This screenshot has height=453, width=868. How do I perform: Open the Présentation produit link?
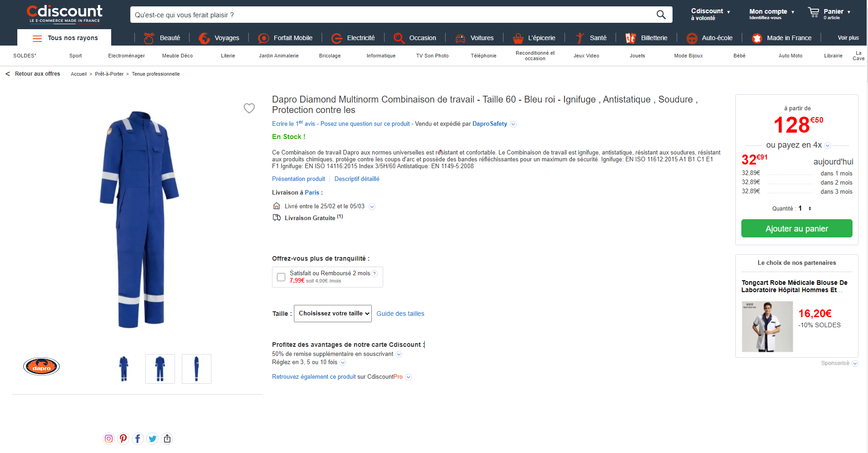pyautogui.click(x=298, y=179)
